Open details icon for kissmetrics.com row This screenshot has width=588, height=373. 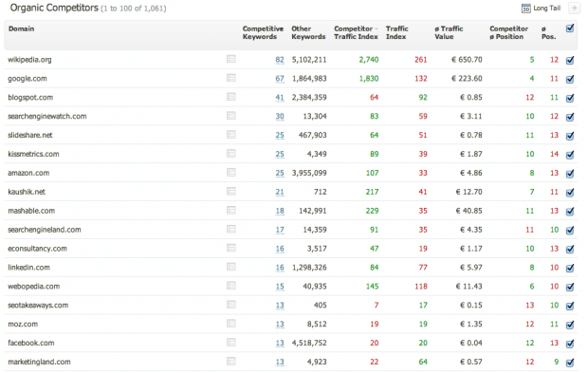pos(231,154)
